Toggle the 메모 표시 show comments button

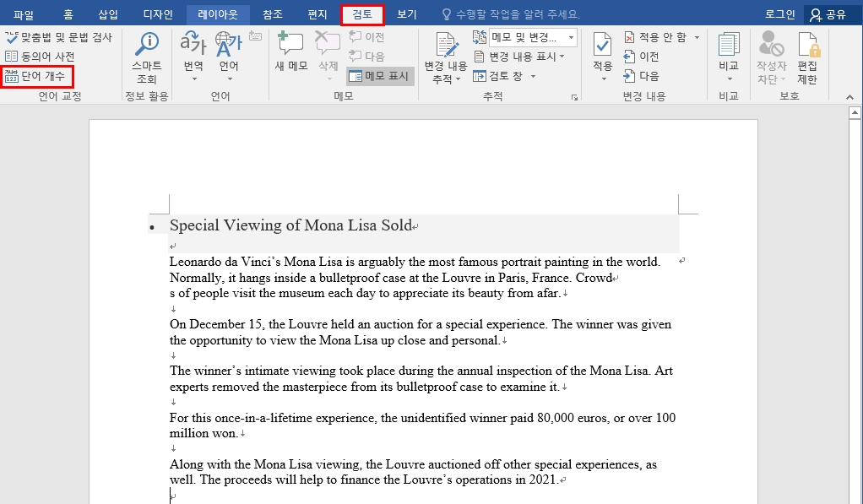(380, 76)
